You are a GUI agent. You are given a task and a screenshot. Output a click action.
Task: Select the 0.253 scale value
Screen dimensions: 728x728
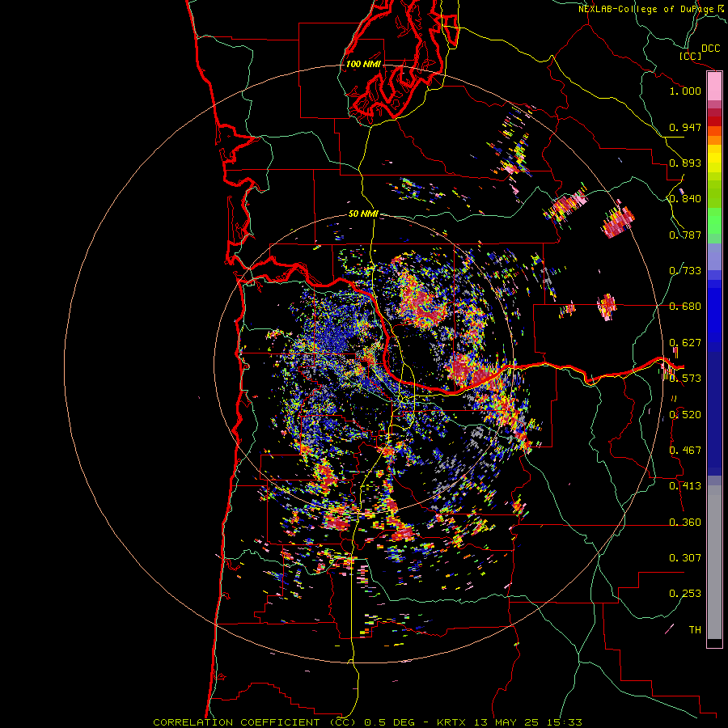[x=685, y=594]
